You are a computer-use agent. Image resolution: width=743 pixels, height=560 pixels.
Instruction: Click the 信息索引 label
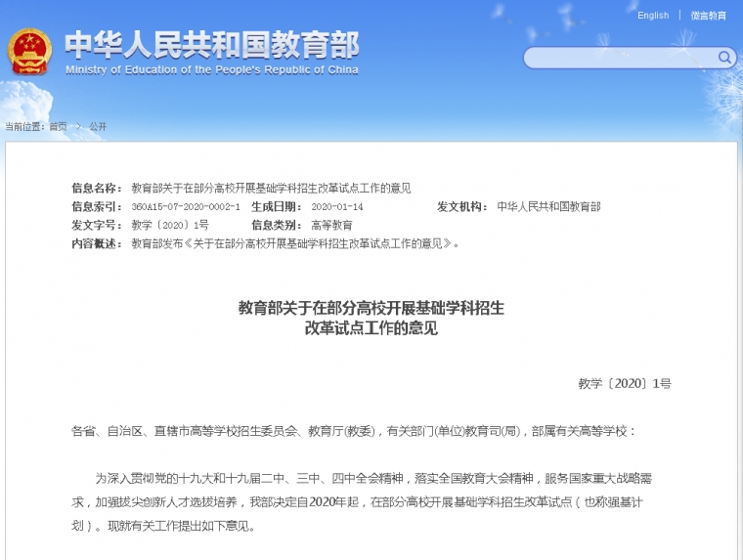(x=97, y=206)
